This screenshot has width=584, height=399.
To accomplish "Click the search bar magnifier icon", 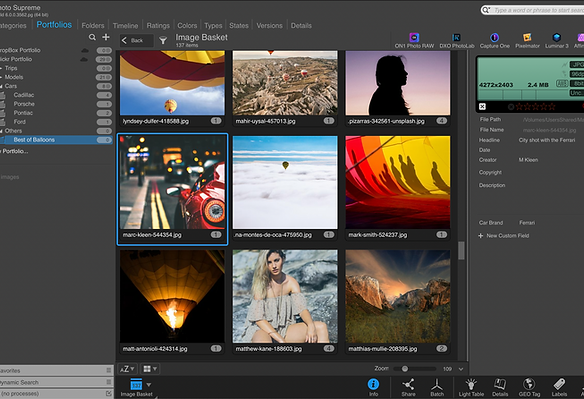I will (x=485, y=10).
